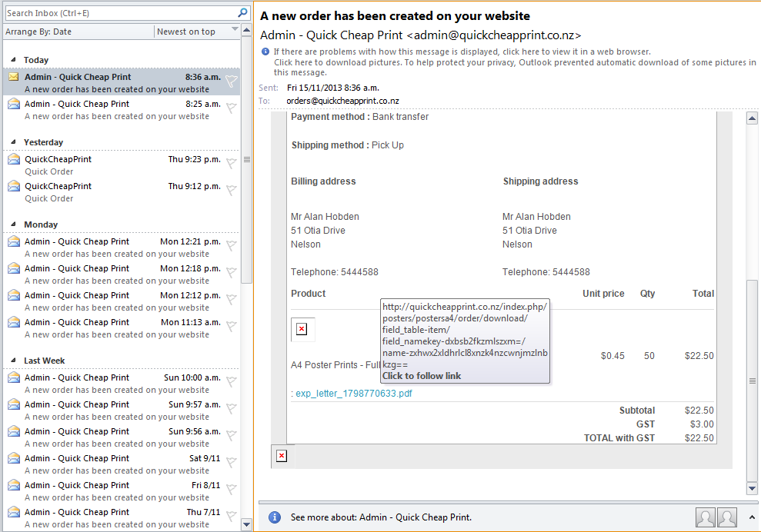The width and height of the screenshot is (761, 532).
Task: Click envelope icon of Fri 8/11 message
Action: click(14, 484)
